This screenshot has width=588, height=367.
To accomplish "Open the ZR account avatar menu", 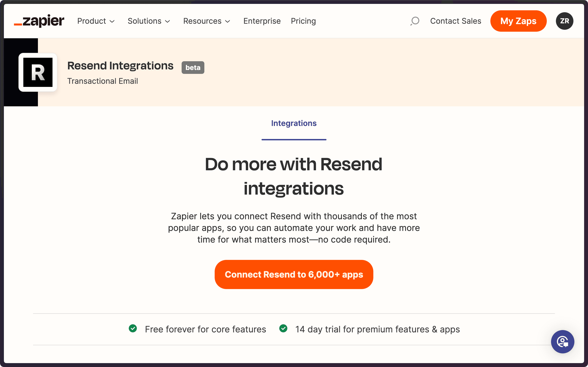I will pos(564,21).
